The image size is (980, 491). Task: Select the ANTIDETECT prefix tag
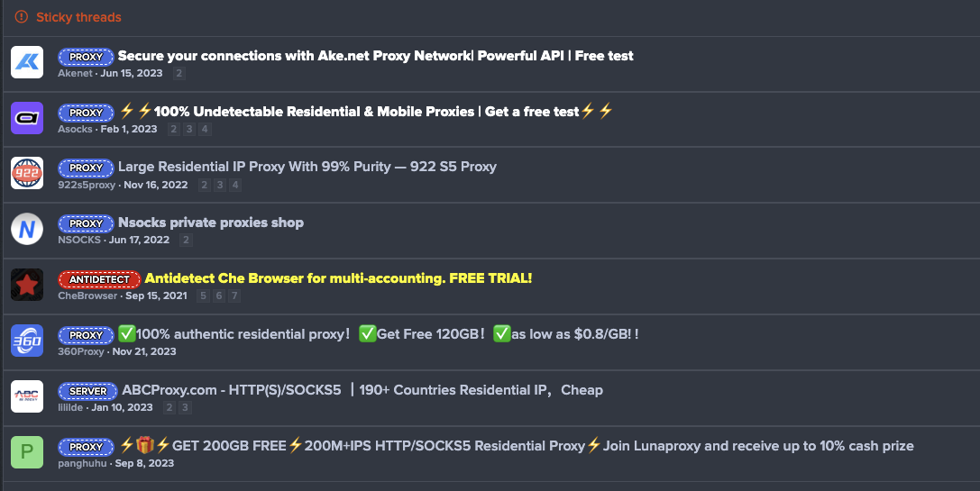(99, 279)
